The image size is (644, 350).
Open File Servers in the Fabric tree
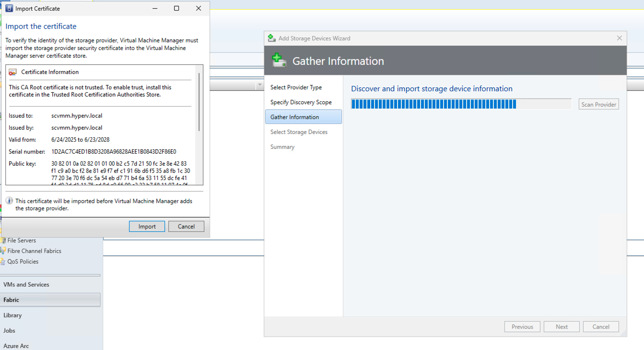(x=22, y=241)
